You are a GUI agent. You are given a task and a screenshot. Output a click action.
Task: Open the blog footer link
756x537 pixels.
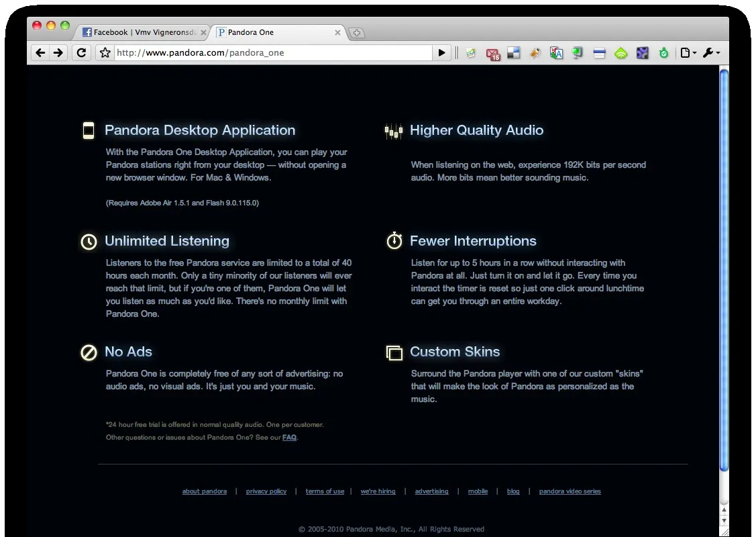(x=513, y=491)
